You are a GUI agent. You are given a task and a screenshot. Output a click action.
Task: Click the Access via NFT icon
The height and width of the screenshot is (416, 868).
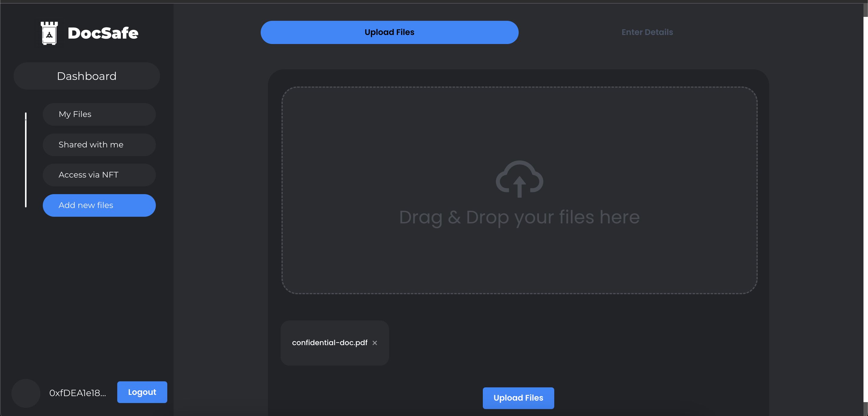point(100,175)
